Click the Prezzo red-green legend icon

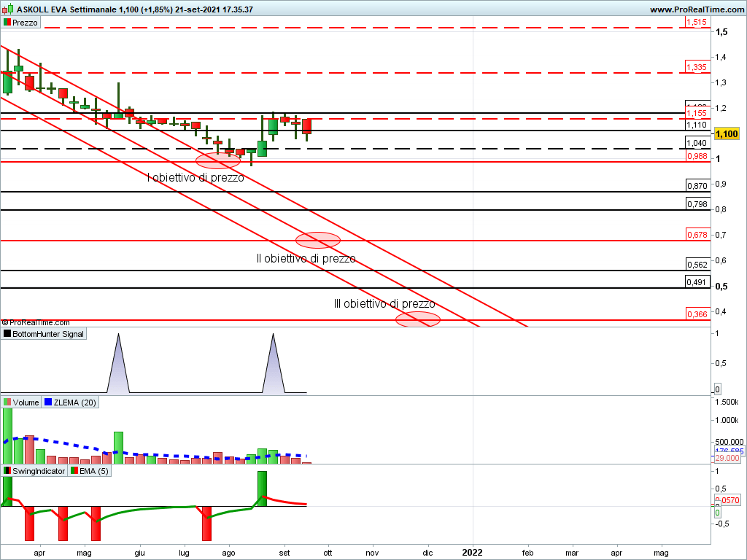(x=7, y=23)
